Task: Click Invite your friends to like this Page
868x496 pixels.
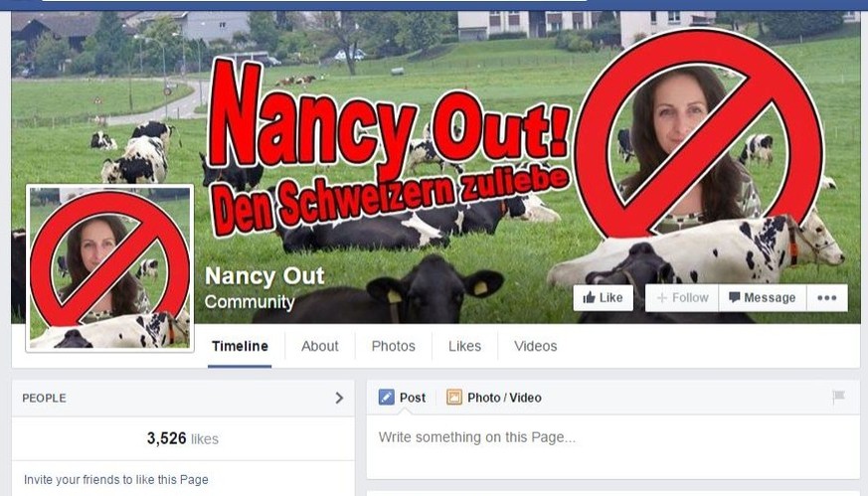Action: pos(116,480)
